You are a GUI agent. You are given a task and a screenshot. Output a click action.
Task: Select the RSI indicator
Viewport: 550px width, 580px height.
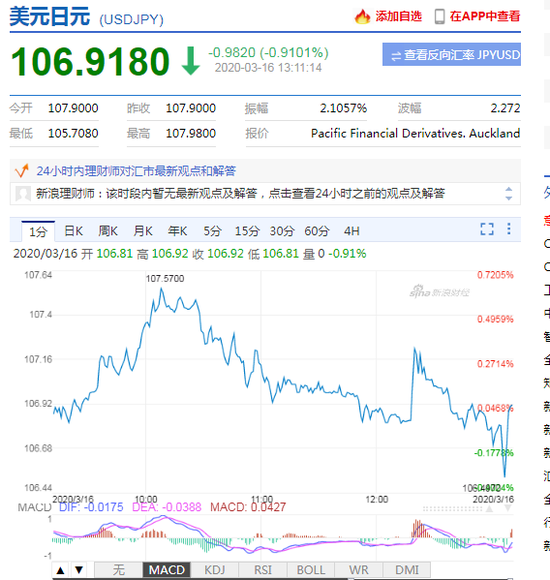pos(263,570)
